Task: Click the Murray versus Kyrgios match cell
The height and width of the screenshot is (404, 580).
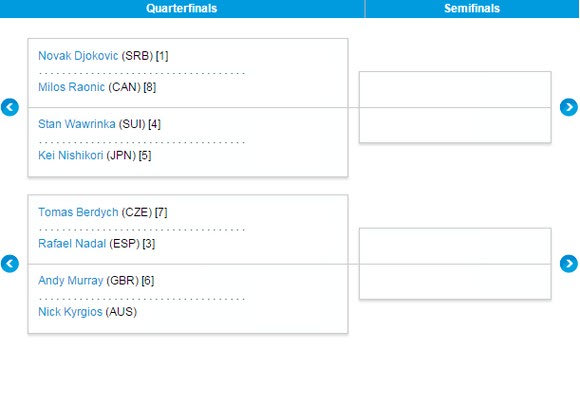Action: [188, 299]
